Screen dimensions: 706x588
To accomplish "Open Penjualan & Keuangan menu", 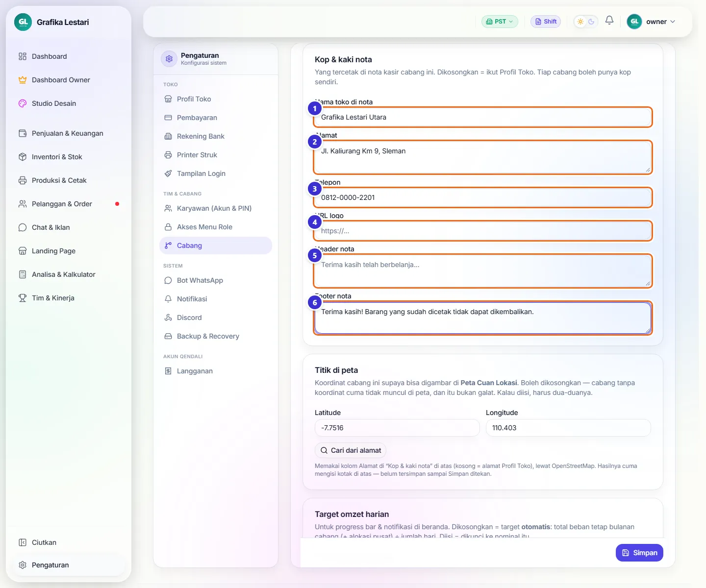I will [69, 133].
